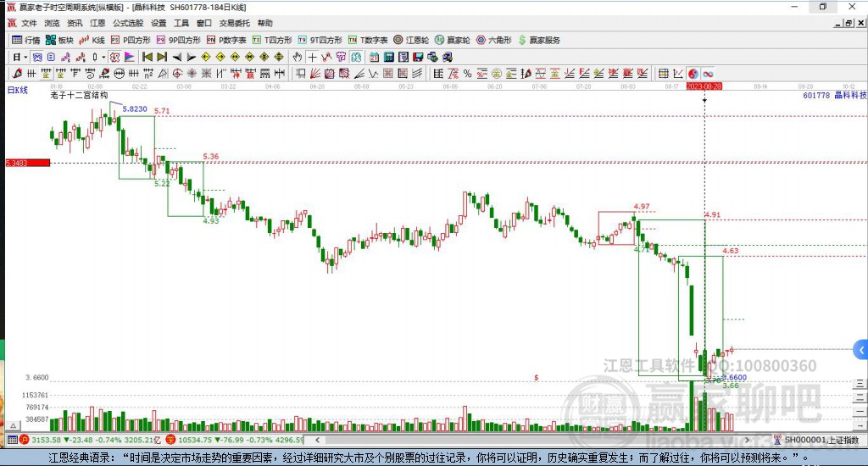The width and height of the screenshot is (868, 466).
Task: Open 赢家服务
Action: (539, 40)
